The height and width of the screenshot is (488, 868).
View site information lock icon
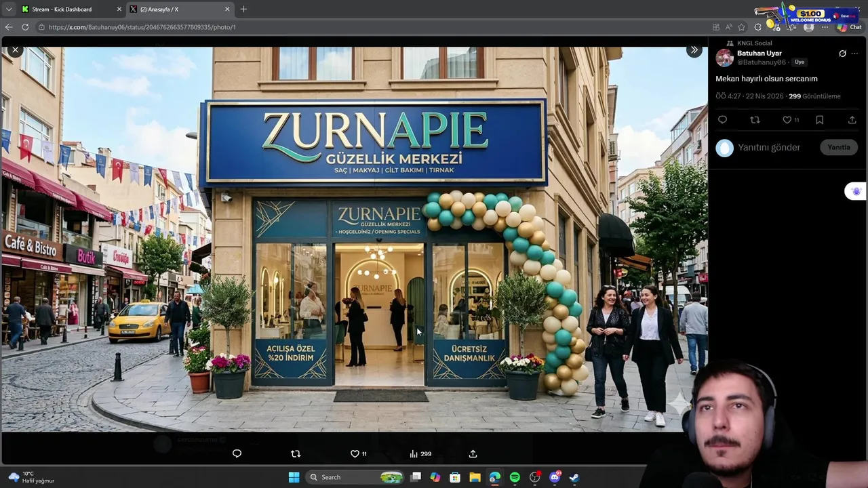[x=41, y=27]
